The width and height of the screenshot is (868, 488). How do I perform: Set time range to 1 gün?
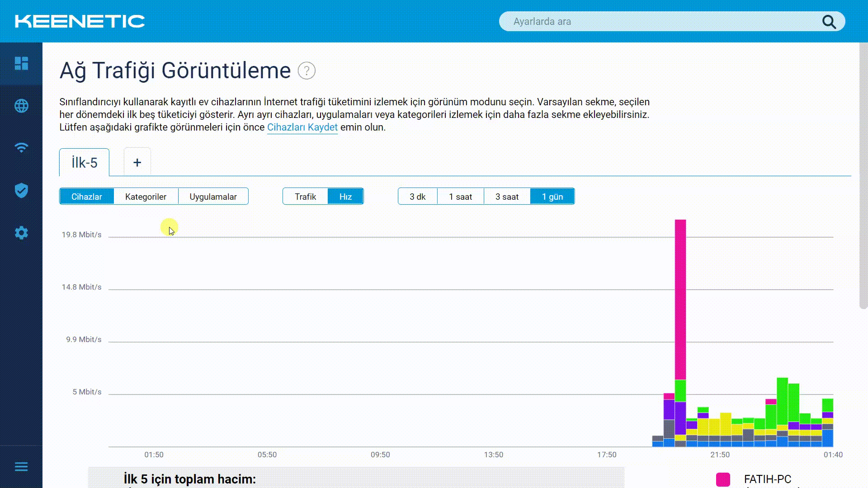[x=552, y=197]
